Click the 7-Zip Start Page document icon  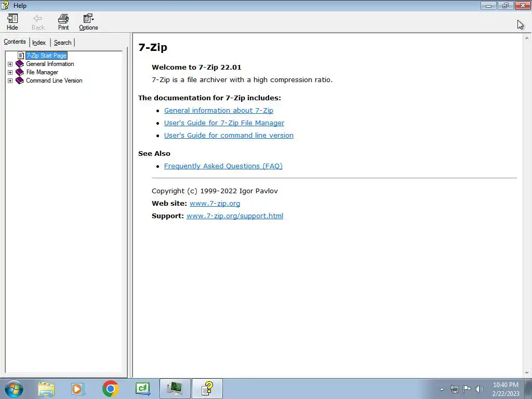(x=21, y=55)
